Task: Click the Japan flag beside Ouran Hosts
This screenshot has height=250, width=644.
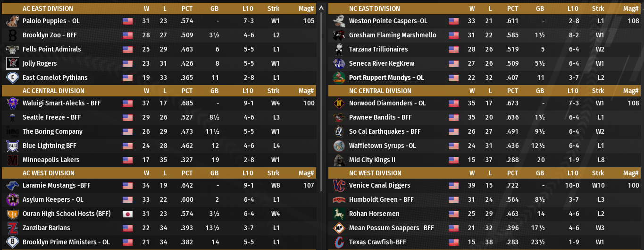Action: click(x=127, y=214)
